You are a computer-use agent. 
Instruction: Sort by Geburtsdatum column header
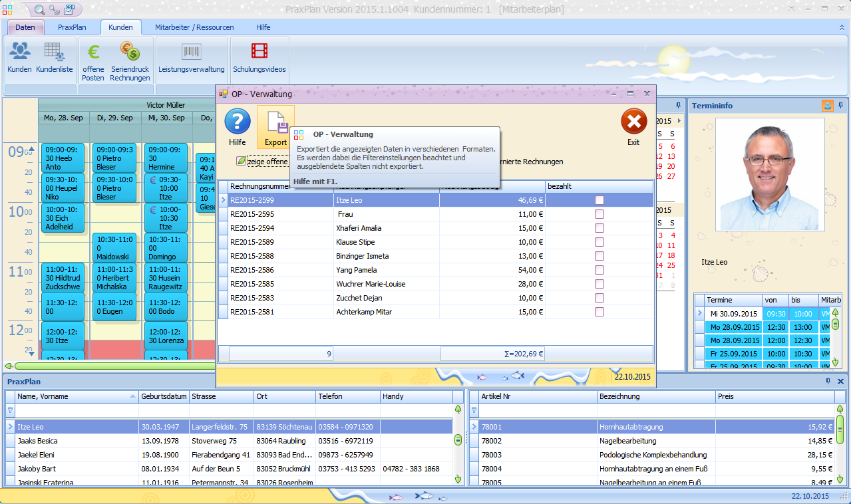[x=164, y=396]
